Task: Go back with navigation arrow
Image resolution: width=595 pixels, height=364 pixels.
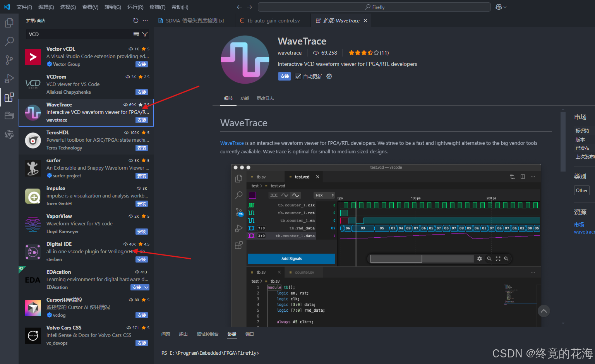Action: (239, 7)
